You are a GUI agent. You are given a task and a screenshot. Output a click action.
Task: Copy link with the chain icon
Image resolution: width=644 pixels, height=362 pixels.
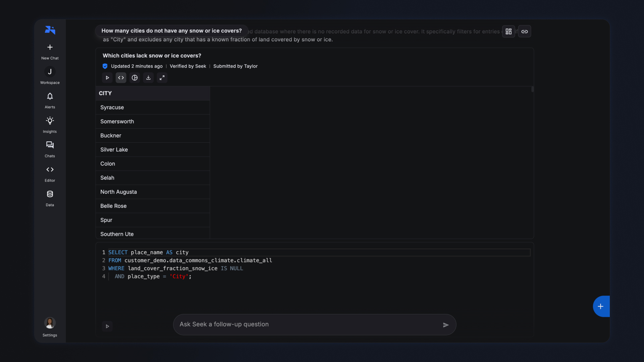(x=525, y=32)
